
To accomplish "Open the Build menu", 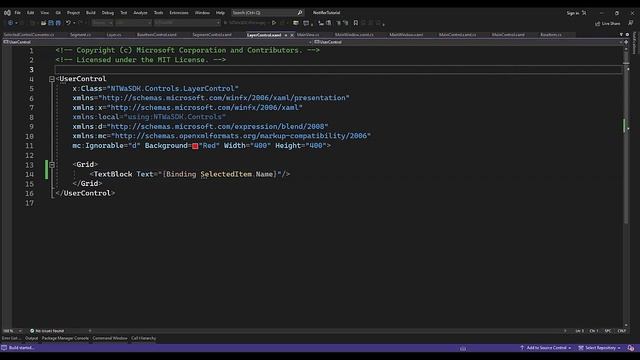I will 91,13.
